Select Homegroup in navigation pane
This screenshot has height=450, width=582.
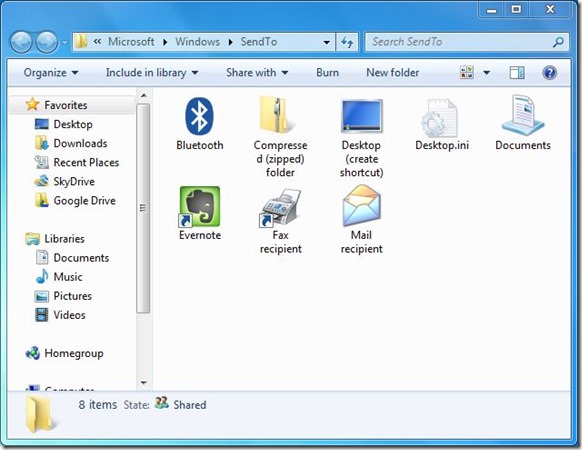[73, 353]
